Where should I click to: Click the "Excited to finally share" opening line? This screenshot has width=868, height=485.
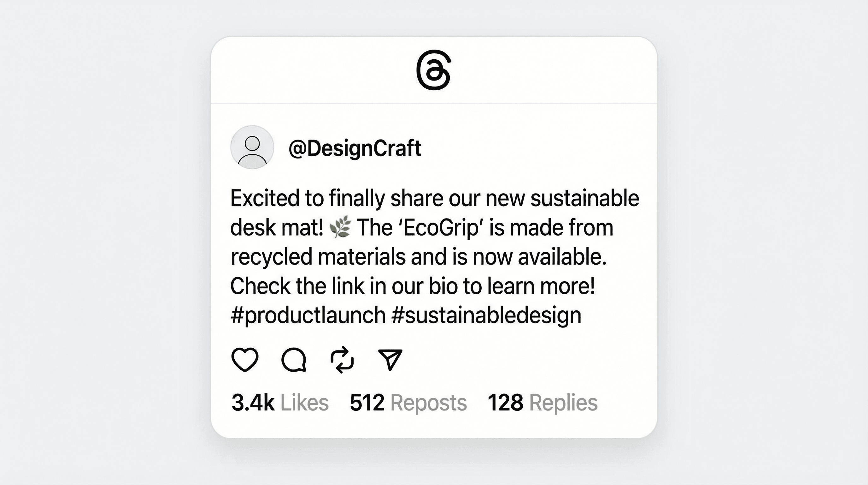(307, 198)
